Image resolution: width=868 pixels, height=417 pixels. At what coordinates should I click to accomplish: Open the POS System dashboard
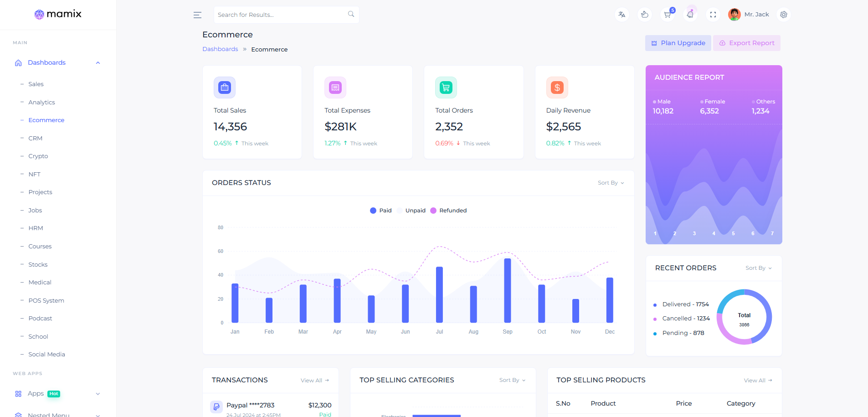pyautogui.click(x=46, y=301)
